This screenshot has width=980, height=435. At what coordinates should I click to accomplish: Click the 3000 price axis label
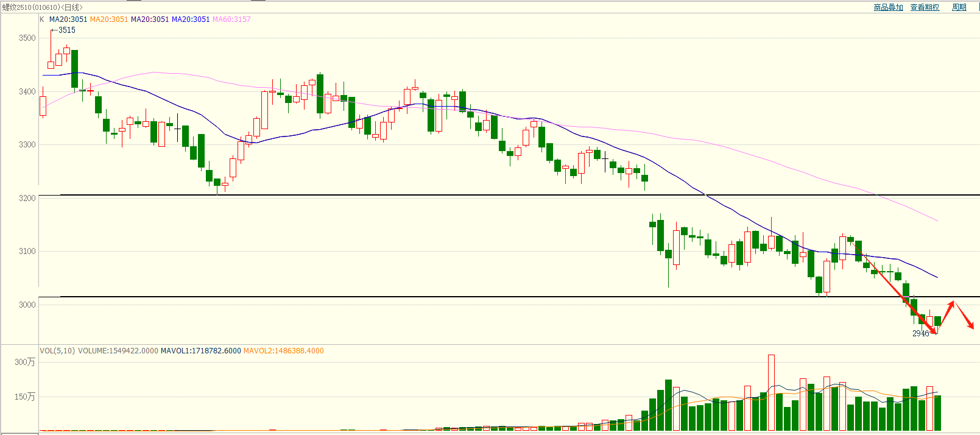point(27,305)
